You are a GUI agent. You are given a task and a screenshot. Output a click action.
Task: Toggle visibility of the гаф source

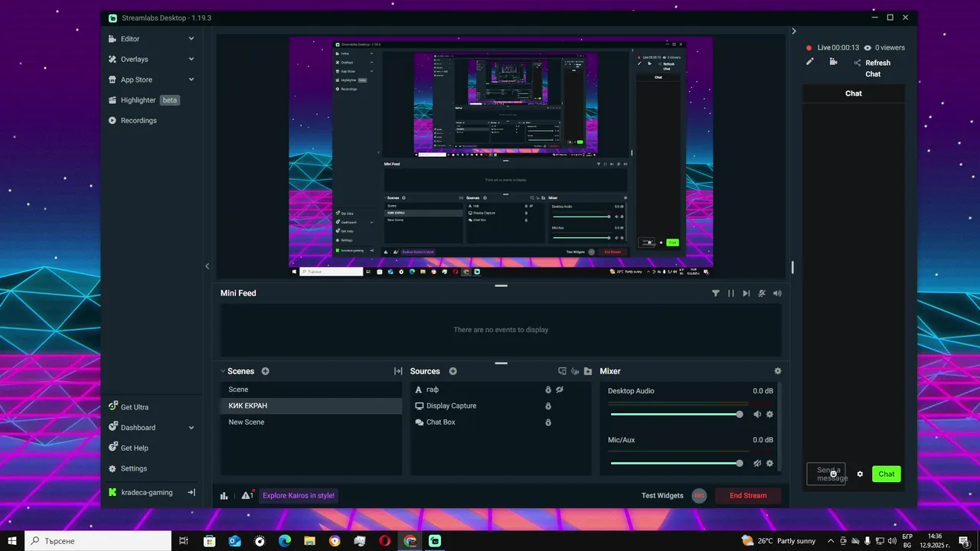(x=560, y=390)
